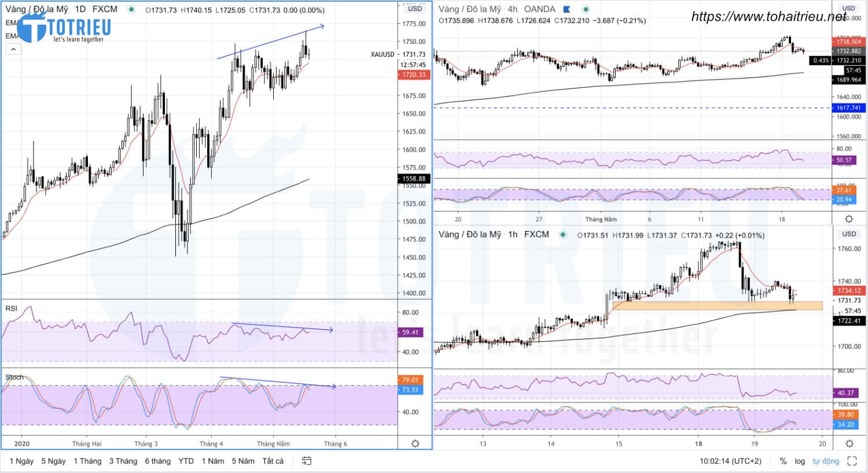
Task: Open the go-to-date calendar icon
Action: (x=307, y=461)
